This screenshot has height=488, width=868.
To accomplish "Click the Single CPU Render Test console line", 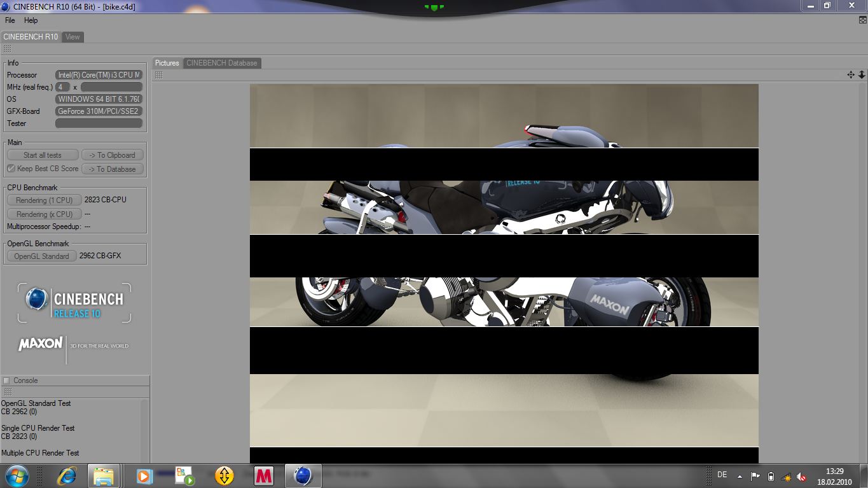I will 38,428.
